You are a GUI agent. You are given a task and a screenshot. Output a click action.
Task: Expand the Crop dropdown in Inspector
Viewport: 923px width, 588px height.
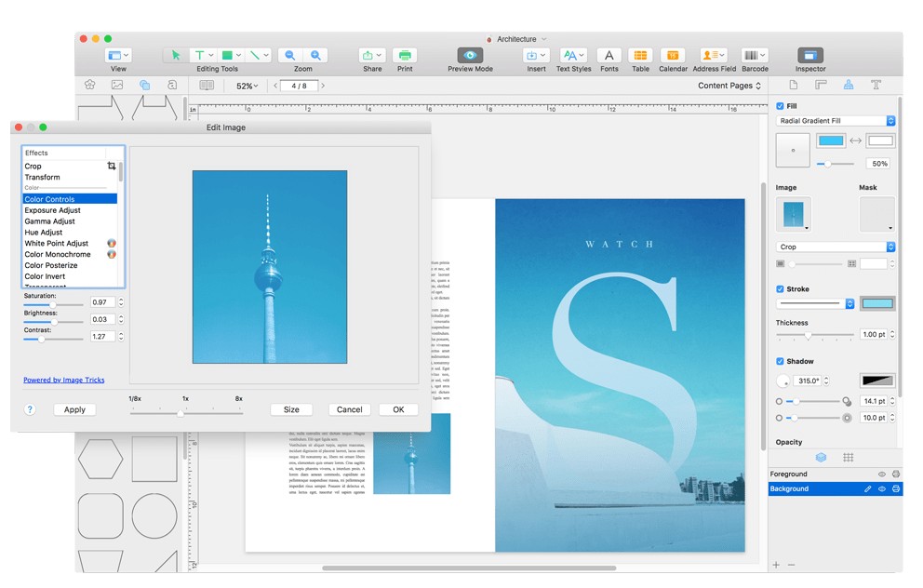[x=835, y=247]
